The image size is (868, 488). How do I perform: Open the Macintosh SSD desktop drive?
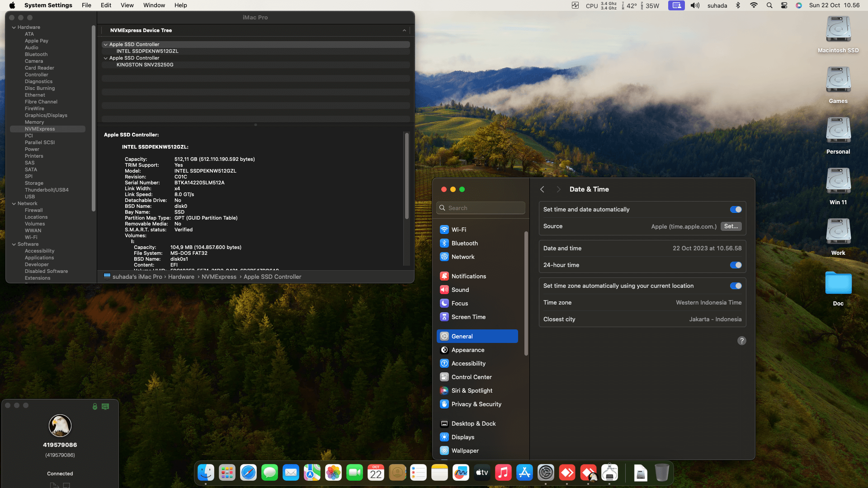tap(838, 30)
